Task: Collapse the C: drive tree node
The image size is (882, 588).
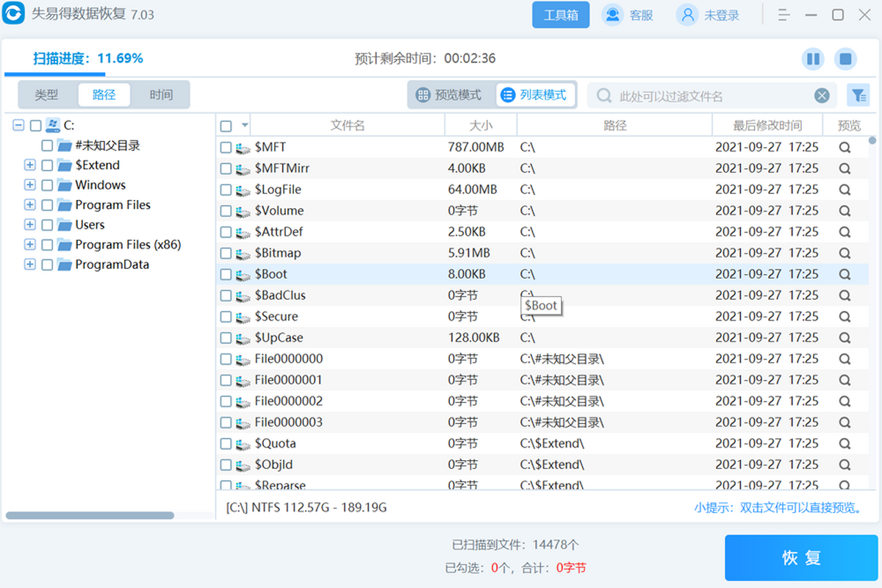Action: pyautogui.click(x=18, y=126)
